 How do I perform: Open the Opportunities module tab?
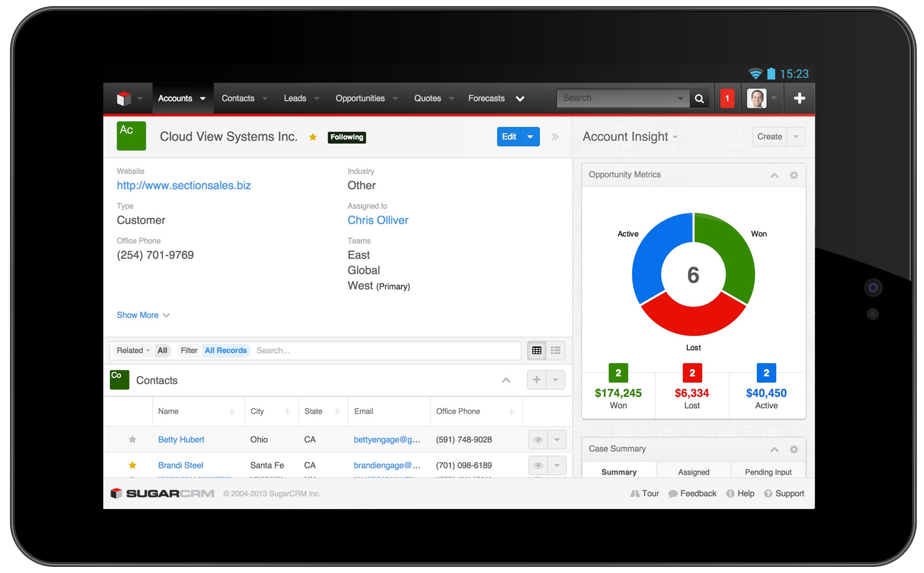(x=360, y=98)
